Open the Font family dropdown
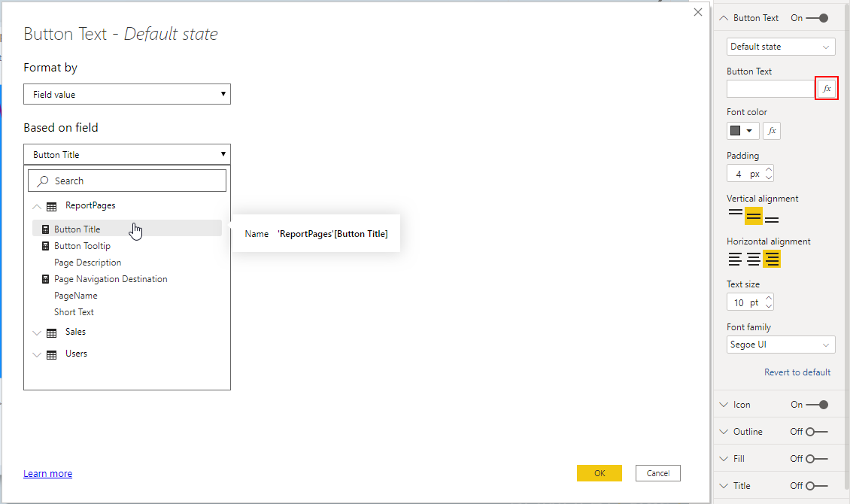Screen dimensions: 850x504 point(780,344)
